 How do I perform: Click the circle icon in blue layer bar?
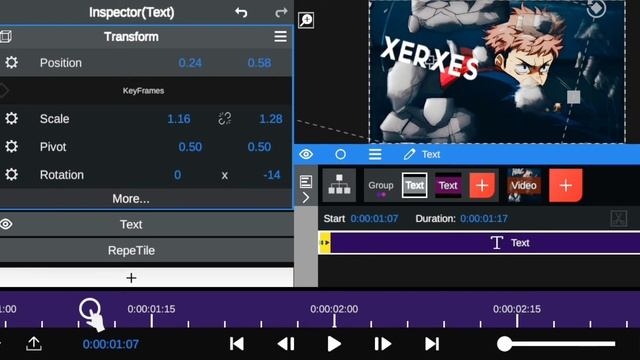coord(340,154)
